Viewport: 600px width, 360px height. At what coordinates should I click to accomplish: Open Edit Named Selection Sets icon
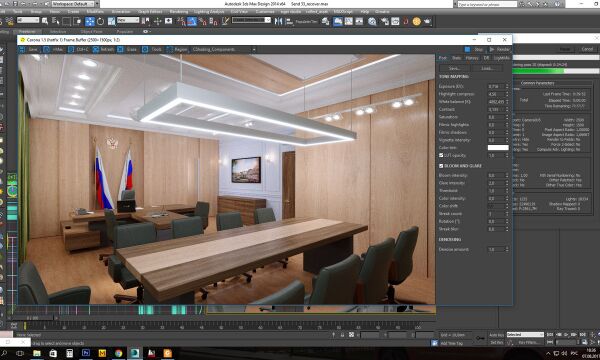[x=225, y=21]
